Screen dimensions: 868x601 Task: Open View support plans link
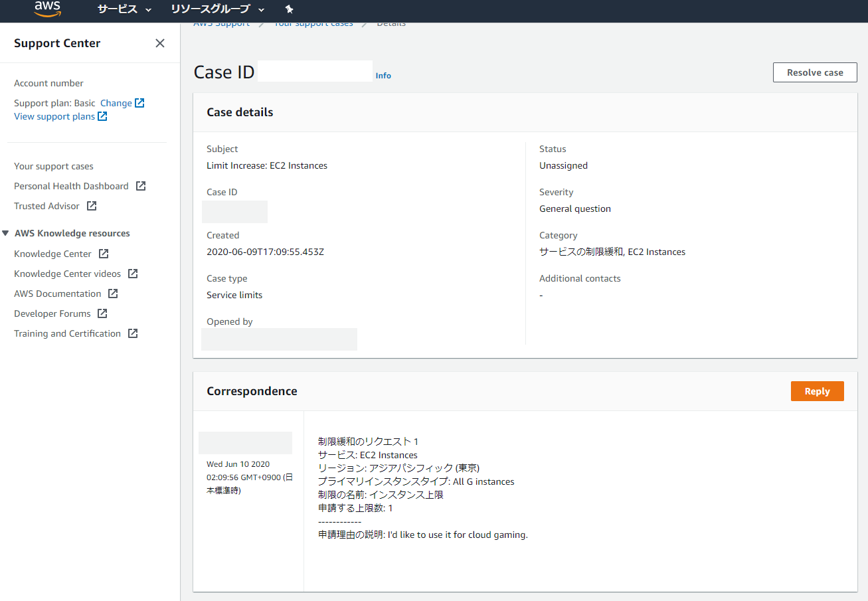(x=54, y=116)
